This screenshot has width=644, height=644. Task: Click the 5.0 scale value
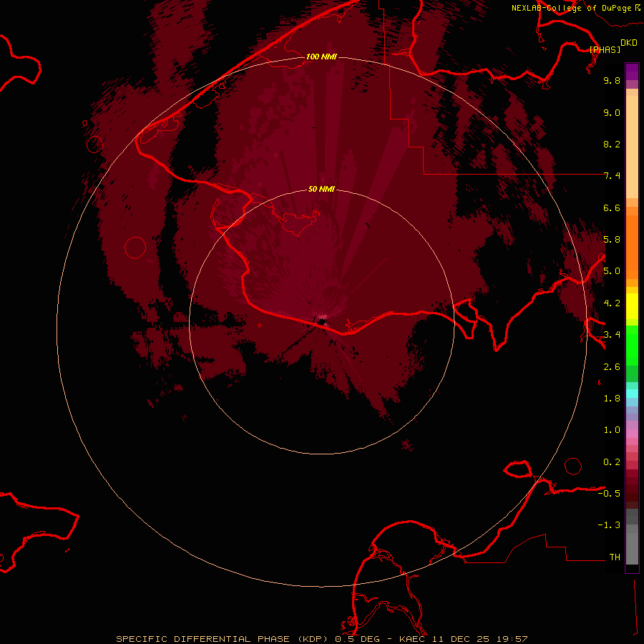point(612,271)
